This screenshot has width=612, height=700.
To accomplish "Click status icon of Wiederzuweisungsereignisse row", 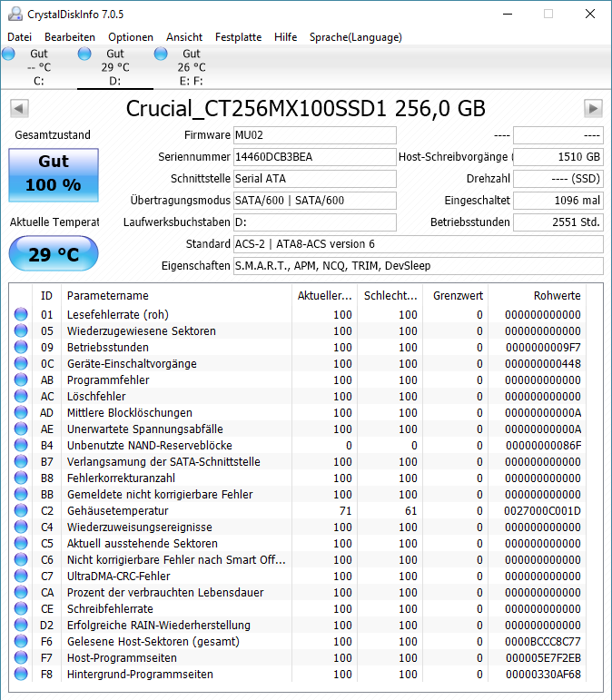I will 21,527.
